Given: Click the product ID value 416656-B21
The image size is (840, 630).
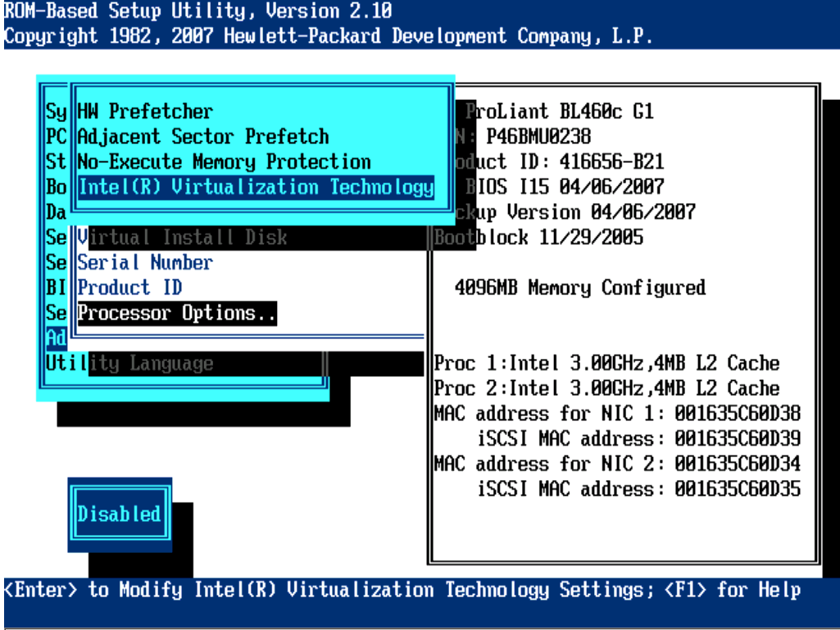Looking at the screenshot, I should click(x=612, y=161).
